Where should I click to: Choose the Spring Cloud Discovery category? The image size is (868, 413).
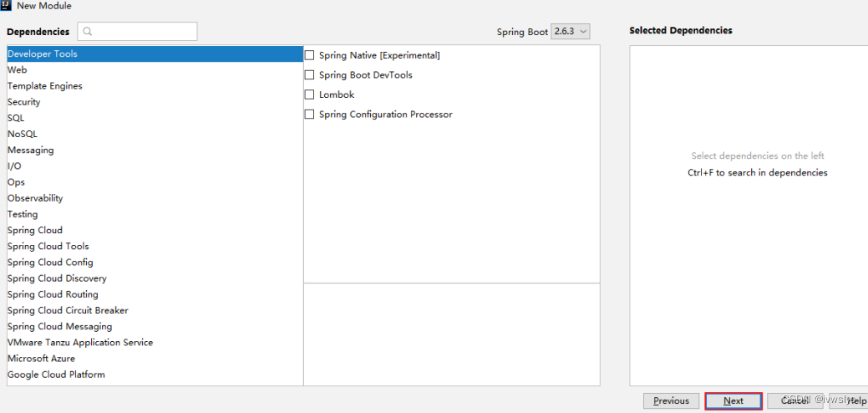155,279
